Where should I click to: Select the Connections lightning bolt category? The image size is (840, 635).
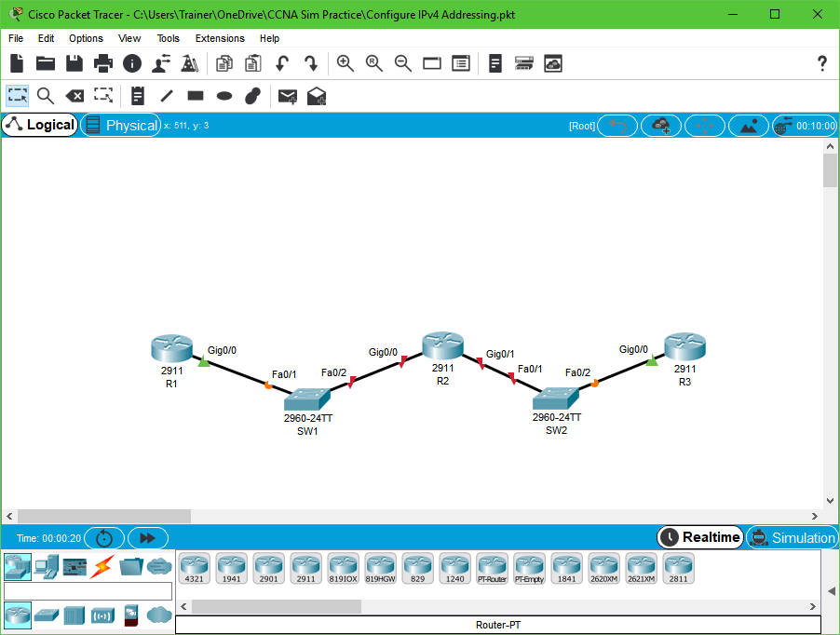tap(102, 566)
